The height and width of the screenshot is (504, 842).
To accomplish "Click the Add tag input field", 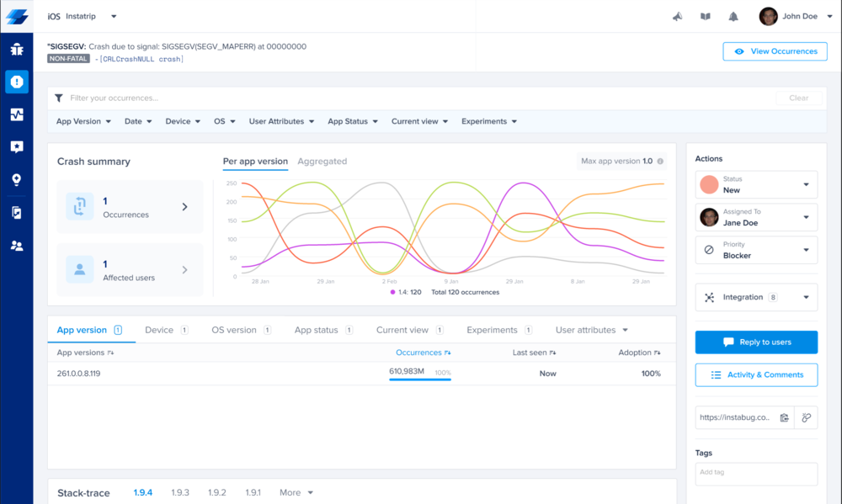I will coord(756,474).
